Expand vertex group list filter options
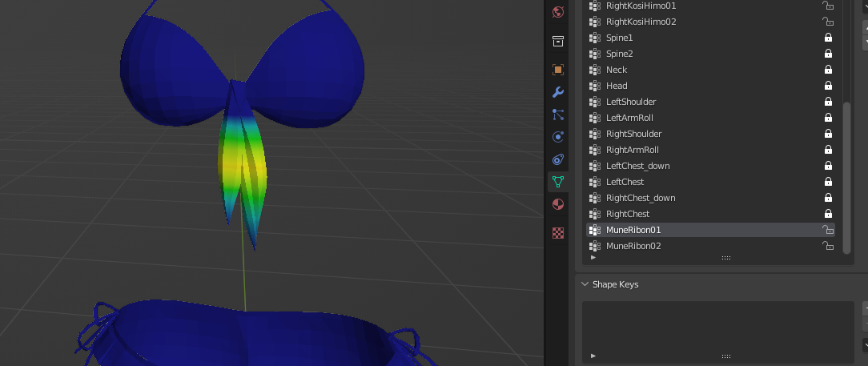The height and width of the screenshot is (366, 868). click(593, 258)
